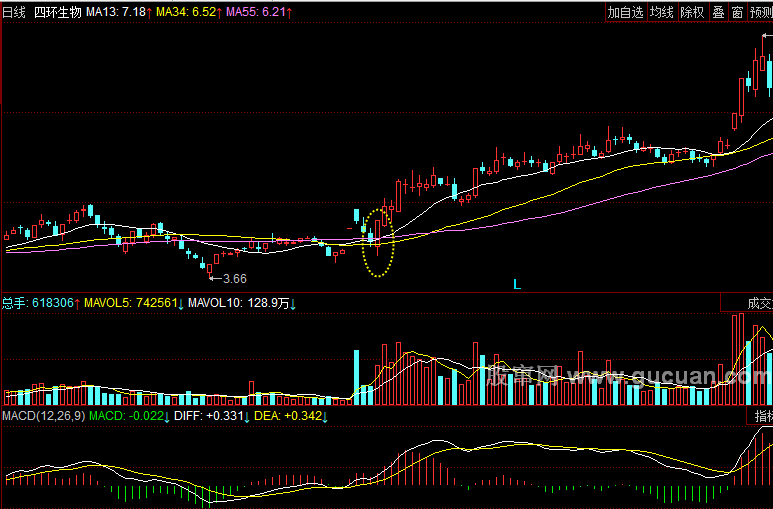Click the 总手 total volume label

tap(38, 302)
